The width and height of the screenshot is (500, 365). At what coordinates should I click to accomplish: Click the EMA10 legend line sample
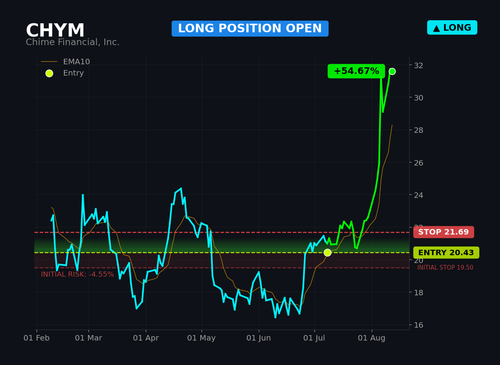click(49, 62)
